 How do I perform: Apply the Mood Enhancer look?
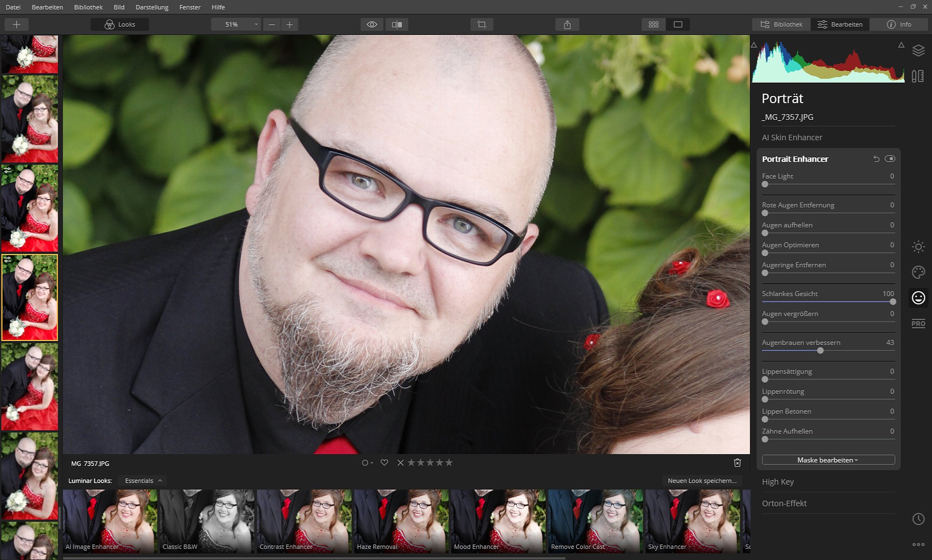click(498, 521)
